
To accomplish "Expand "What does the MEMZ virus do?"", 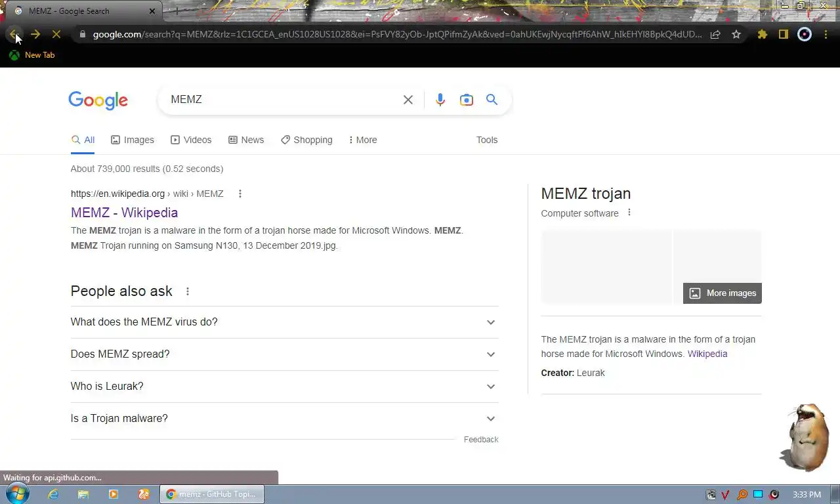I will 285,322.
